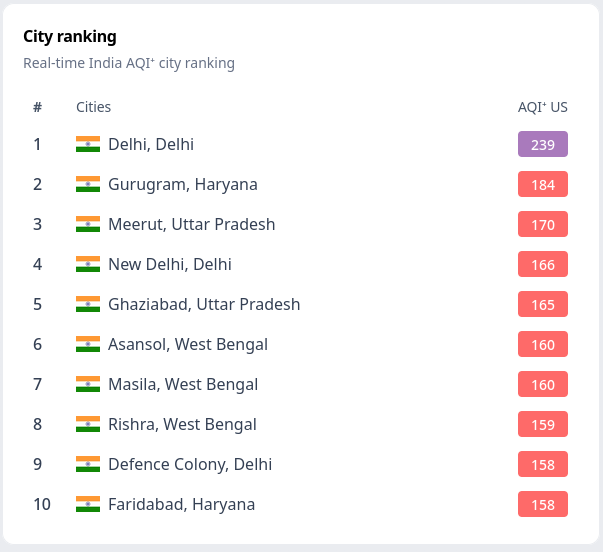The height and width of the screenshot is (552, 603).
Task: Click the AQI⁺ US column header
Action: [543, 107]
